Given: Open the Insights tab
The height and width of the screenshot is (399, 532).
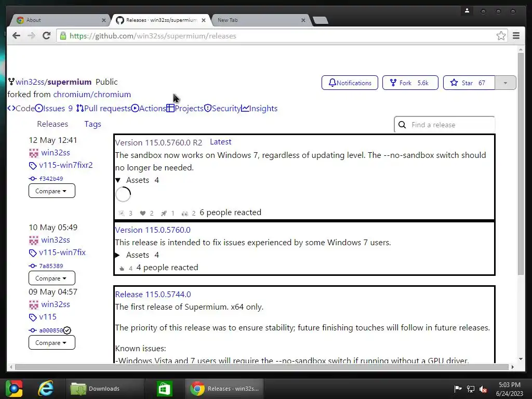Looking at the screenshot, I should [x=259, y=108].
